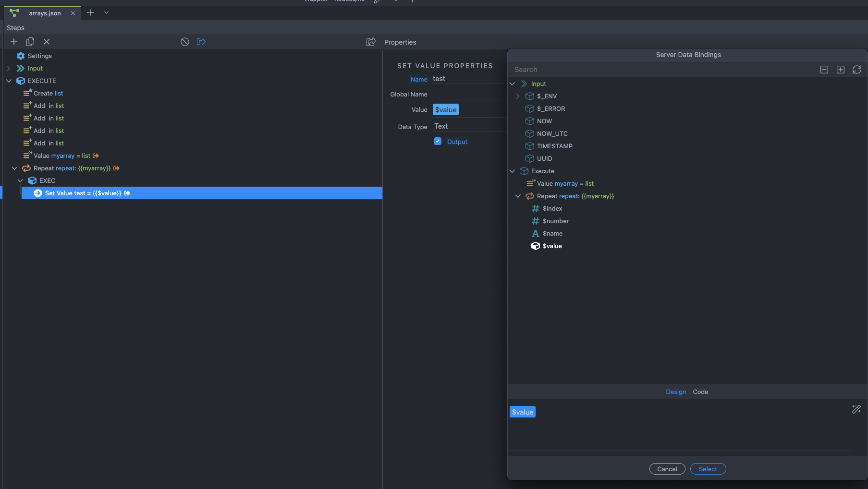Collapse all bindings with the minus-square icon
Screen dimensions: 868x489
point(824,70)
